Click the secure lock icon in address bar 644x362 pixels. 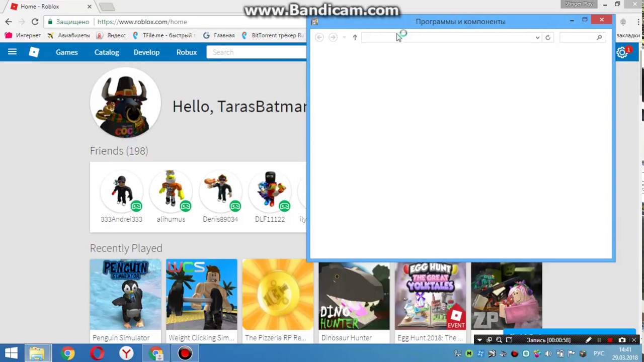click(50, 22)
